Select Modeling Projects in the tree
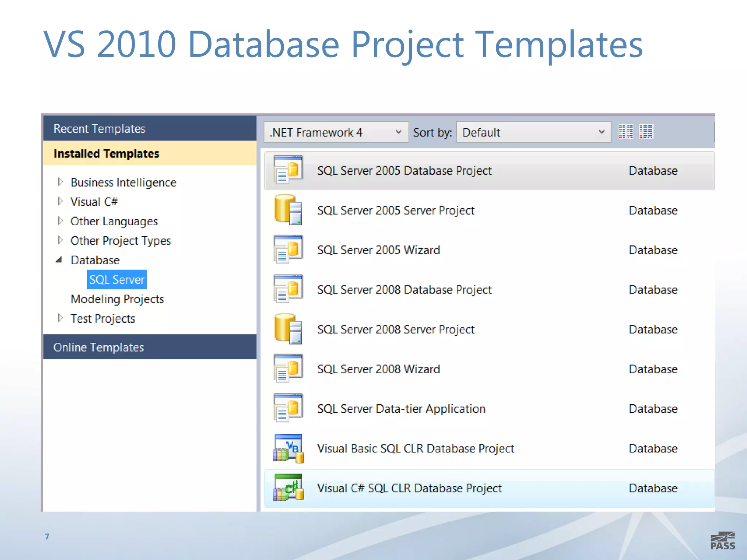Viewport: 747px width, 560px height. coord(117,299)
